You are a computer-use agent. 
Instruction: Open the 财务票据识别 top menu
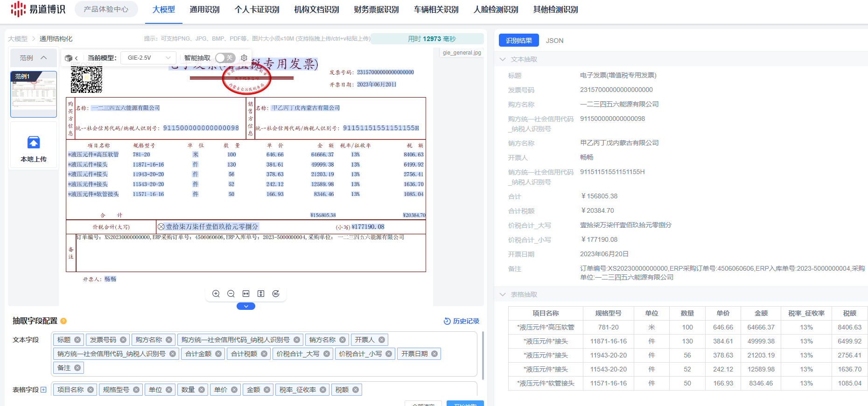(376, 10)
